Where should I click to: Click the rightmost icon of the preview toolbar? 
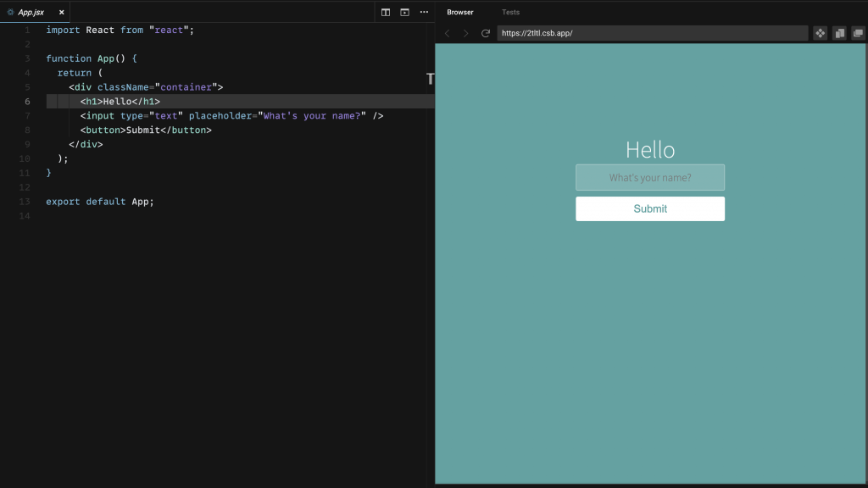coord(858,33)
